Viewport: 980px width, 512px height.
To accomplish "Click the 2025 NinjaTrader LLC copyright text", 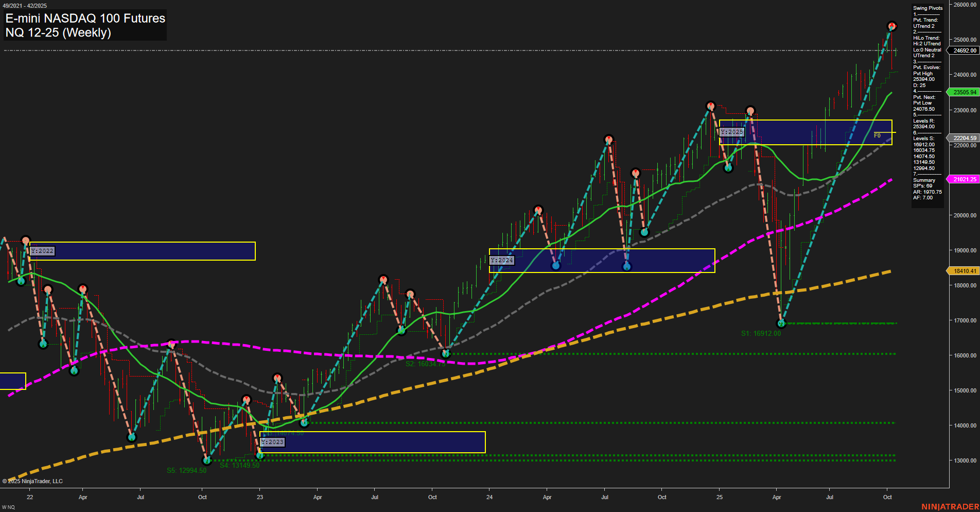I will pyautogui.click(x=32, y=481).
